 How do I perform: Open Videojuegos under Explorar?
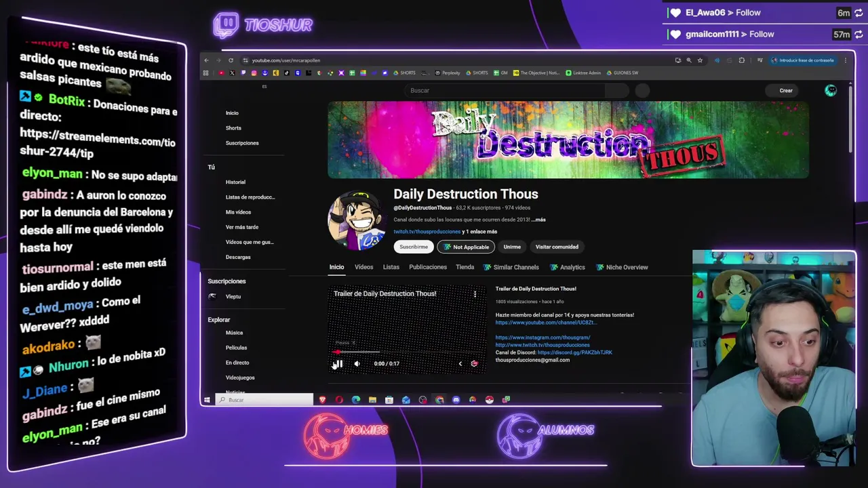(240, 378)
